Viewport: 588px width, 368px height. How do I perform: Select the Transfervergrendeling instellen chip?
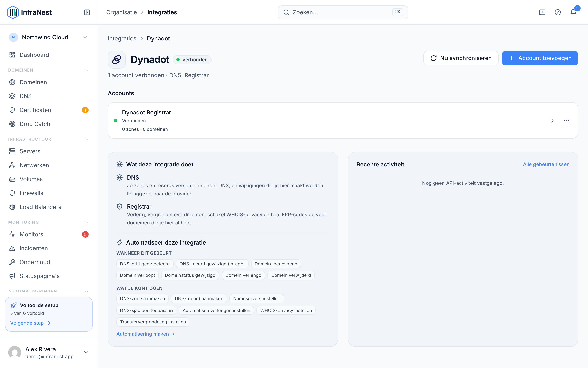tap(153, 322)
